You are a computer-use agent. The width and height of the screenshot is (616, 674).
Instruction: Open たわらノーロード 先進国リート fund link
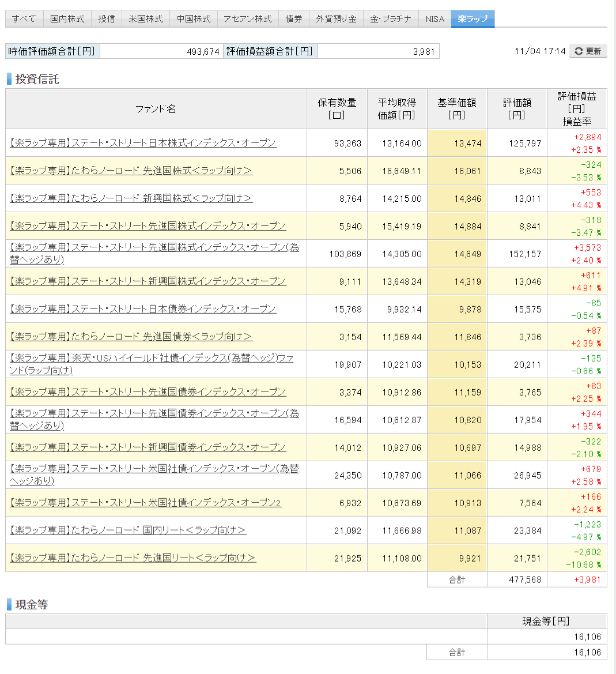133,558
